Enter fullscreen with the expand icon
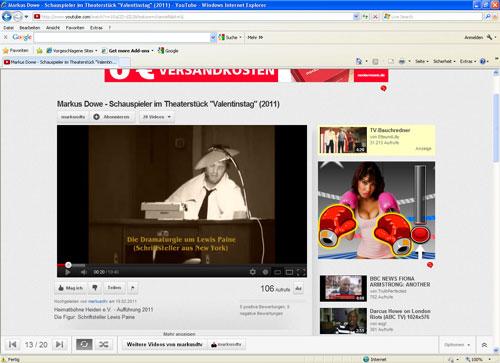Viewport: 500px width, 363px height. 301,272
